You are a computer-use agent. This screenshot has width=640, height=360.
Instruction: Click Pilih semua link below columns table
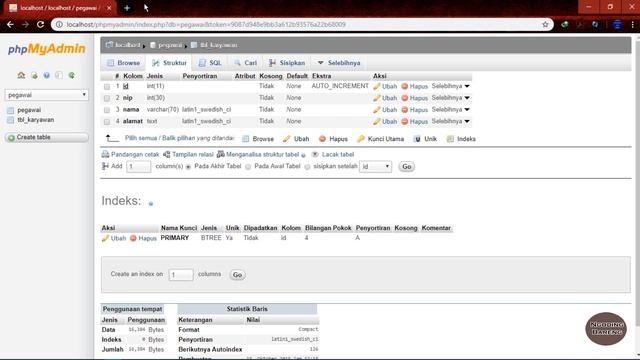click(x=141, y=138)
